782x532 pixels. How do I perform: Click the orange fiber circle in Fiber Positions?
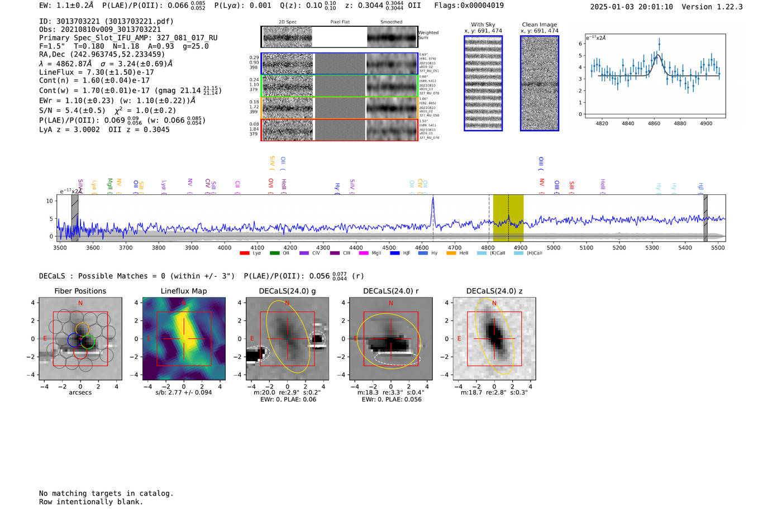83,329
